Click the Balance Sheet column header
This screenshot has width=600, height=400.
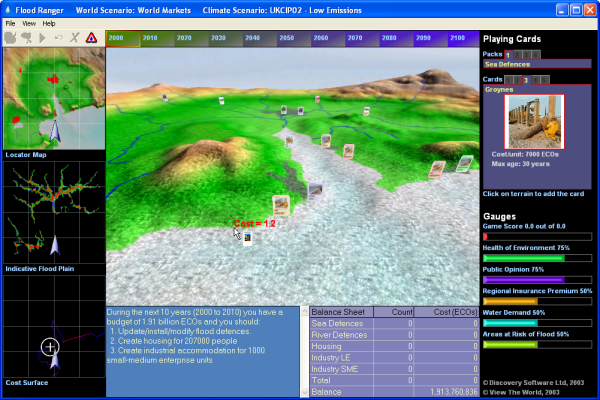[x=341, y=312]
